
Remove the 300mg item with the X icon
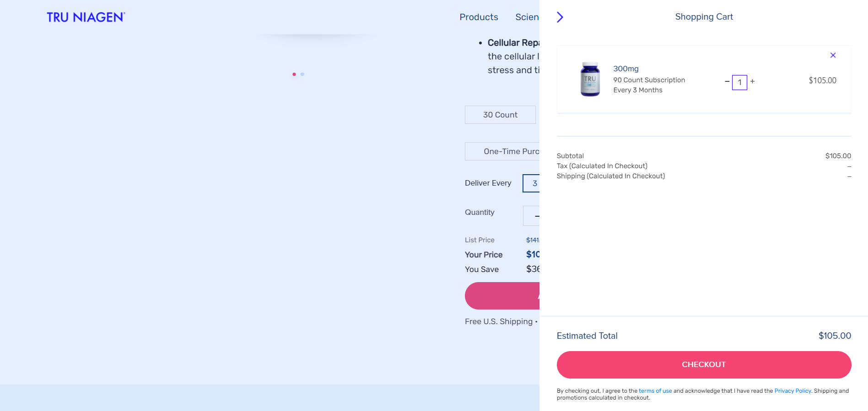[833, 55]
